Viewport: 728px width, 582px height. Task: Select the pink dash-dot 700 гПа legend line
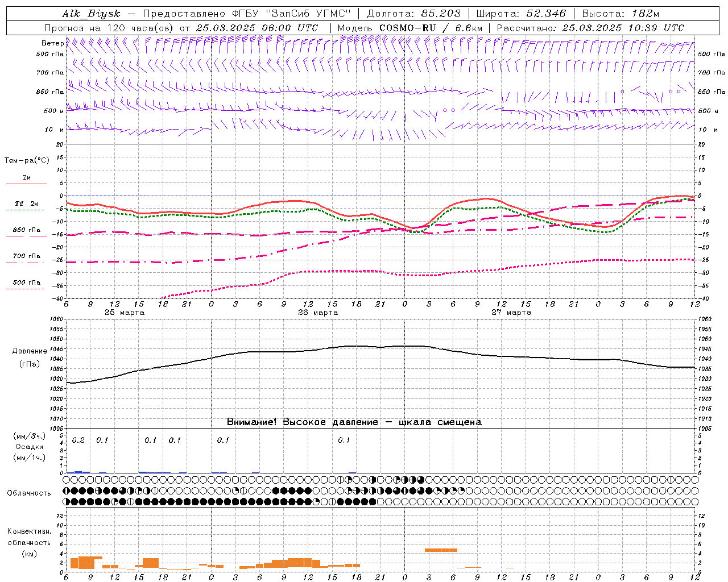pyautogui.click(x=26, y=263)
